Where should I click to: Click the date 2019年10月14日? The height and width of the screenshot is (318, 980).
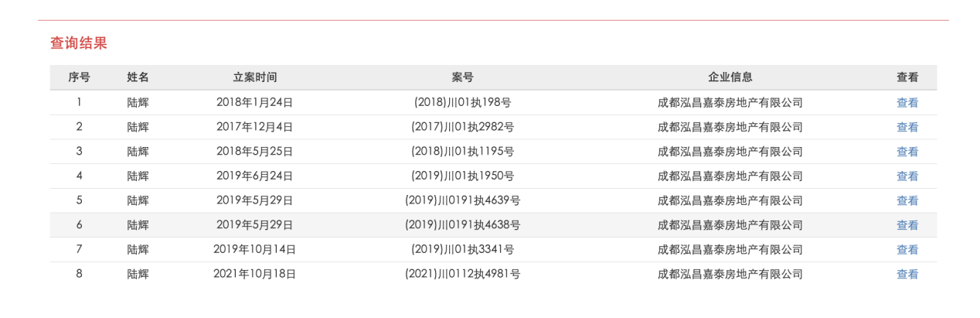(x=254, y=250)
